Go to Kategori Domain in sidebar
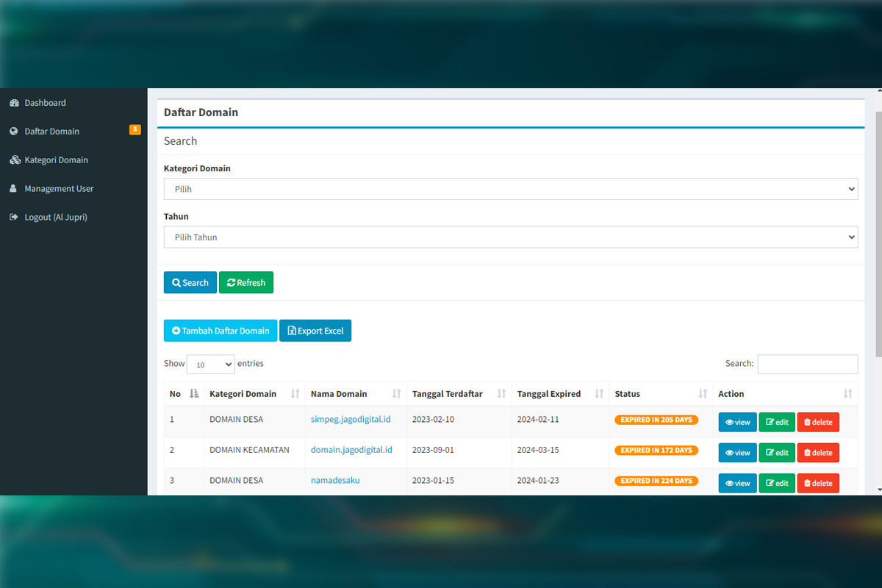Screen dimensions: 882x588 (x=56, y=160)
